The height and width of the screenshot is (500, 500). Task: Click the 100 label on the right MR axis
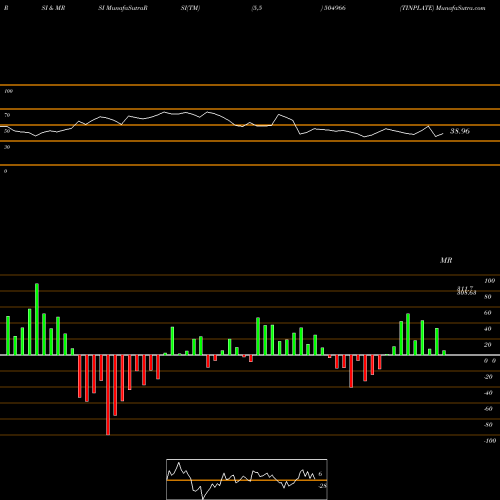click(490, 281)
